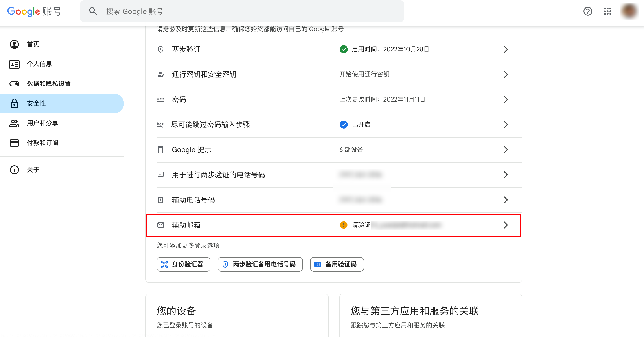644x337 pixels.
Task: Expand the 通行密钥和安全密钥 row chevron
Action: (506, 74)
